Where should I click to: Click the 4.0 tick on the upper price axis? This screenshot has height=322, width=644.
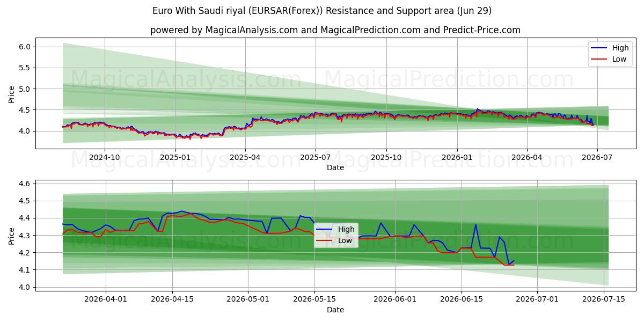pos(26,131)
